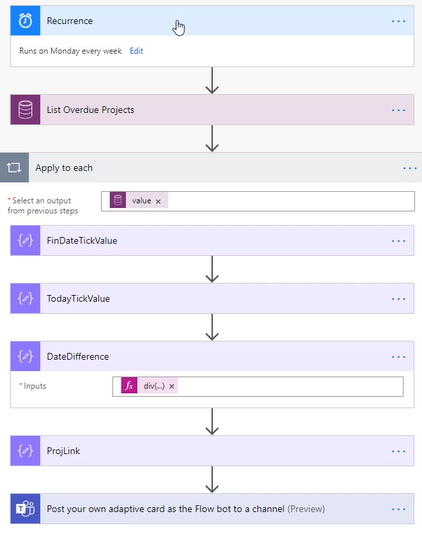422x547 pixels.
Task: Click the Apply to each loop icon
Action: [x=14, y=168]
